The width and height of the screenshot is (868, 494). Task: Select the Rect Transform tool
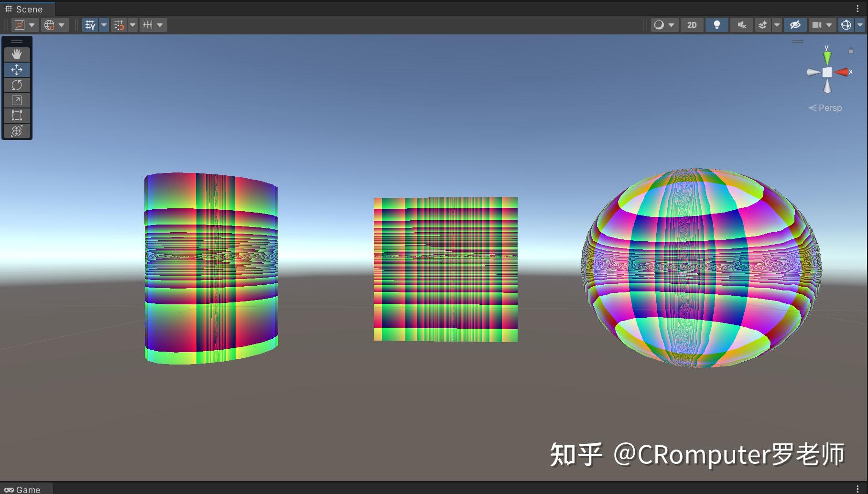click(x=17, y=115)
